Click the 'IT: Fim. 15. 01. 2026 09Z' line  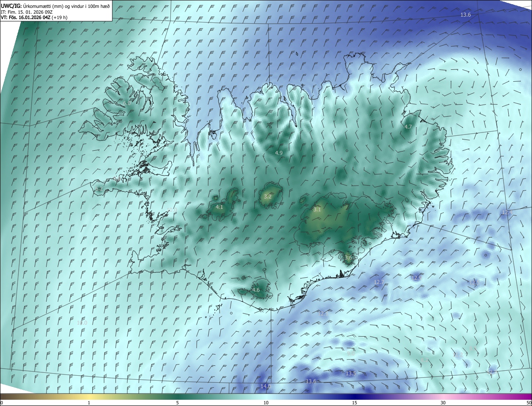pyautogui.click(x=26, y=12)
